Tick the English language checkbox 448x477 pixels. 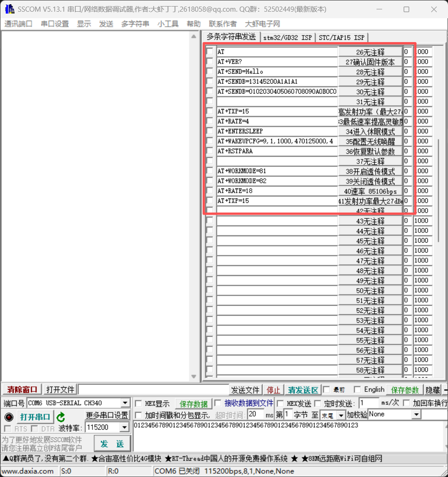pos(357,390)
